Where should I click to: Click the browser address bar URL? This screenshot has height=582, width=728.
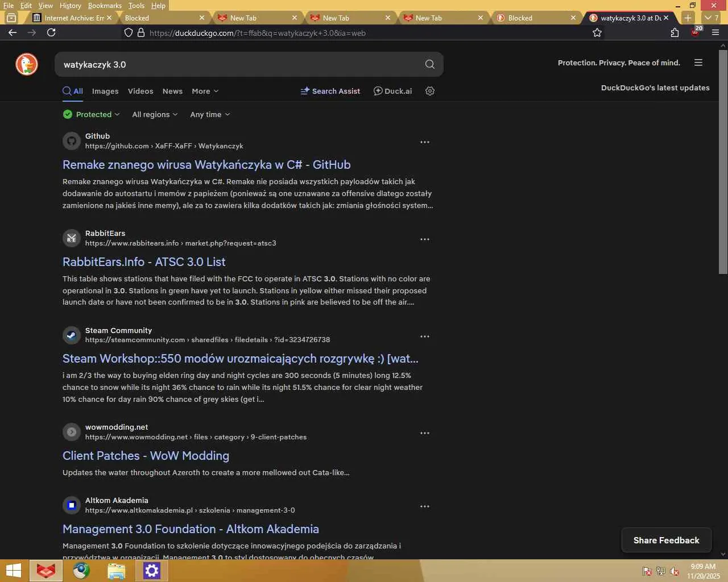[x=257, y=33]
